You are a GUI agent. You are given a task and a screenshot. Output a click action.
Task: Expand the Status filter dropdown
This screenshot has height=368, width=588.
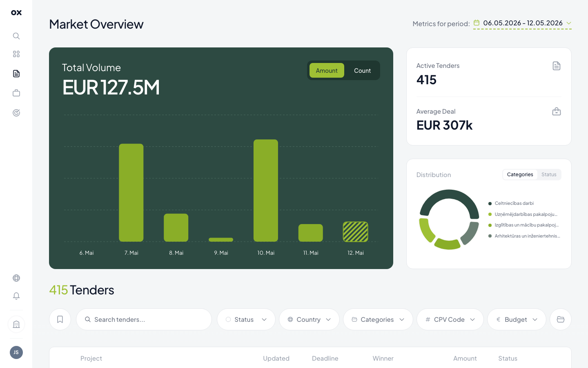[246, 319]
